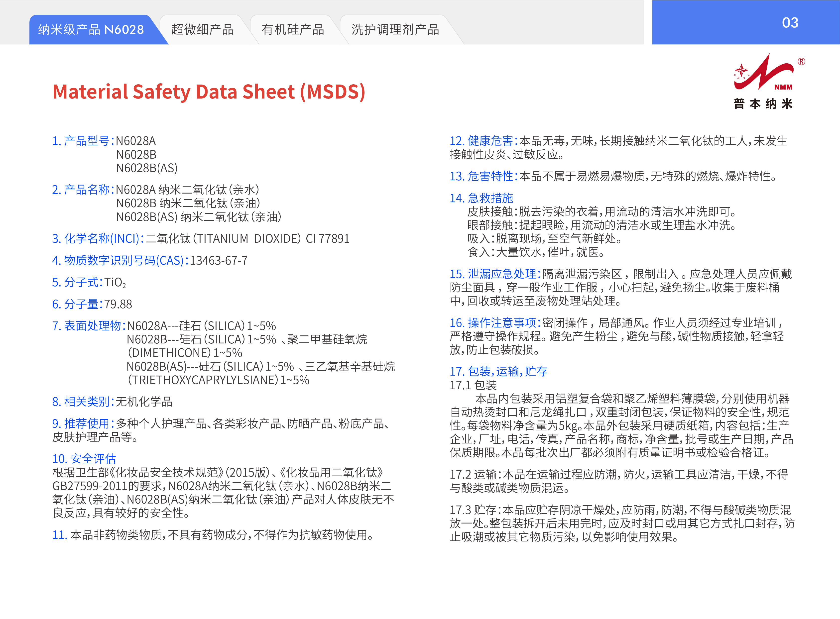Click the TiO2 molecular formula
Image resolution: width=840 pixels, height=619 pixels.
pos(115,282)
